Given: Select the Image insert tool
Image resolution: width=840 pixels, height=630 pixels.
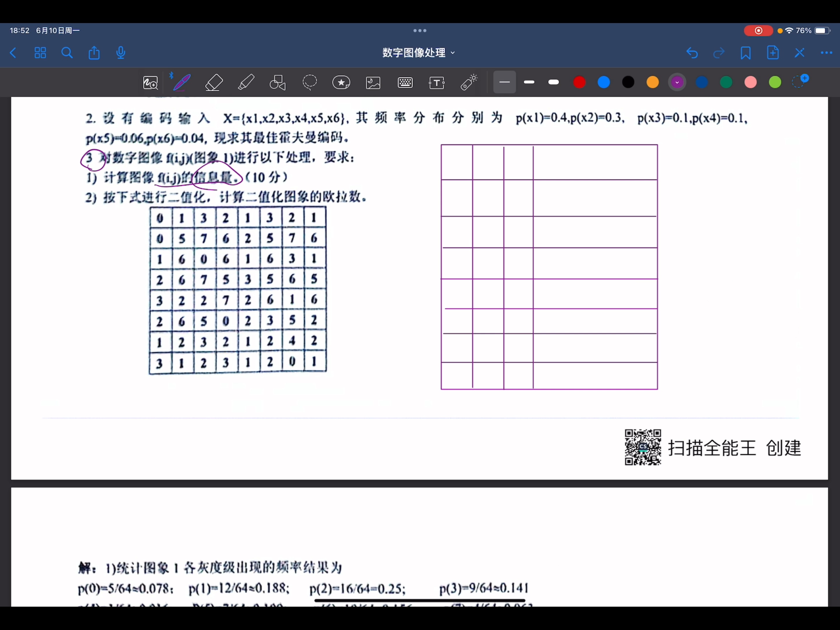Looking at the screenshot, I should coord(373,83).
